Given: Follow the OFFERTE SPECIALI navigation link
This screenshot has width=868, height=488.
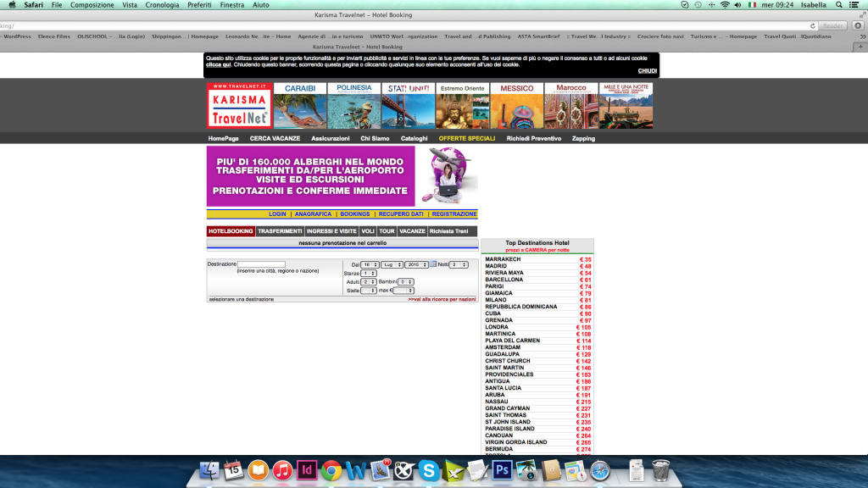Looking at the screenshot, I should tap(467, 138).
